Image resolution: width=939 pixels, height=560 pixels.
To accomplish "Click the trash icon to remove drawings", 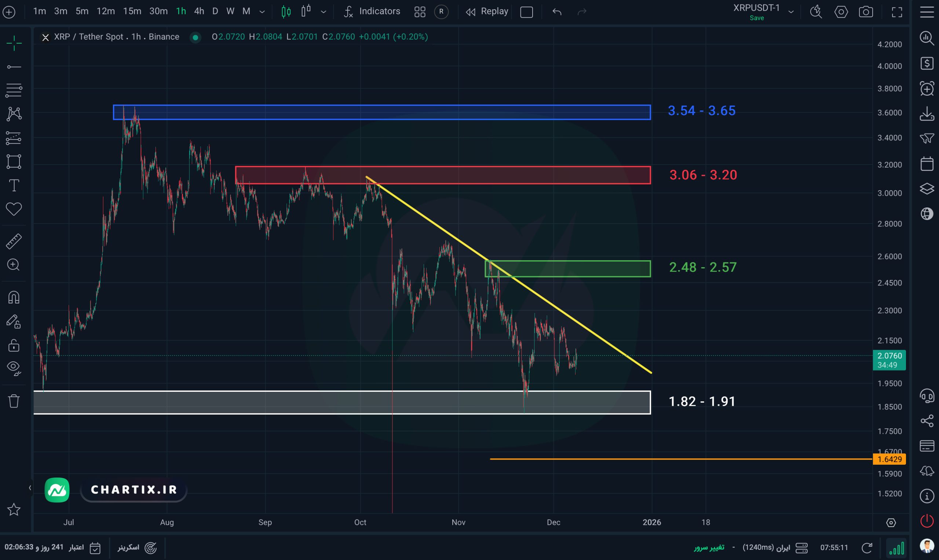I will pyautogui.click(x=14, y=401).
